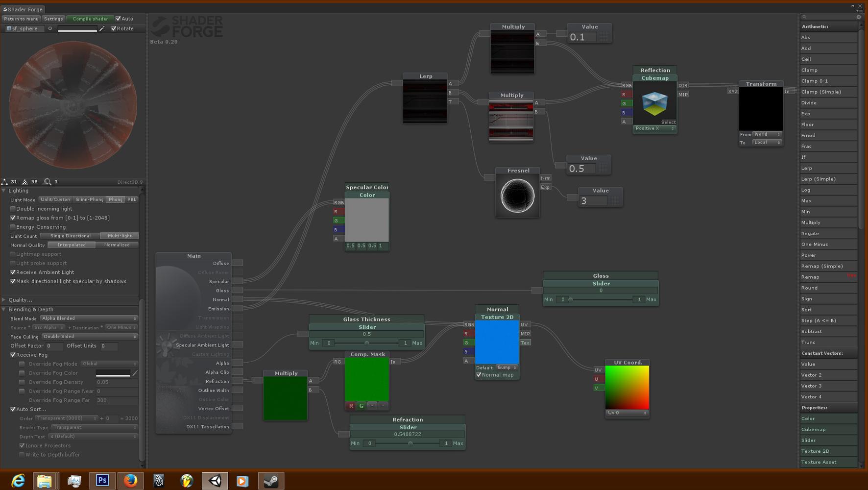Toggle the R channel on Comp. Mask
Viewport: 868px width, 490px height.
(351, 406)
